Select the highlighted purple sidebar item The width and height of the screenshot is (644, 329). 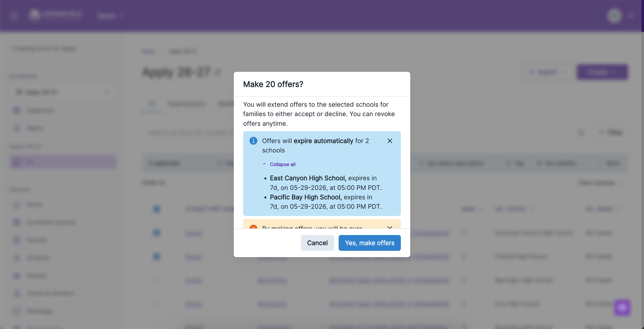(63, 162)
